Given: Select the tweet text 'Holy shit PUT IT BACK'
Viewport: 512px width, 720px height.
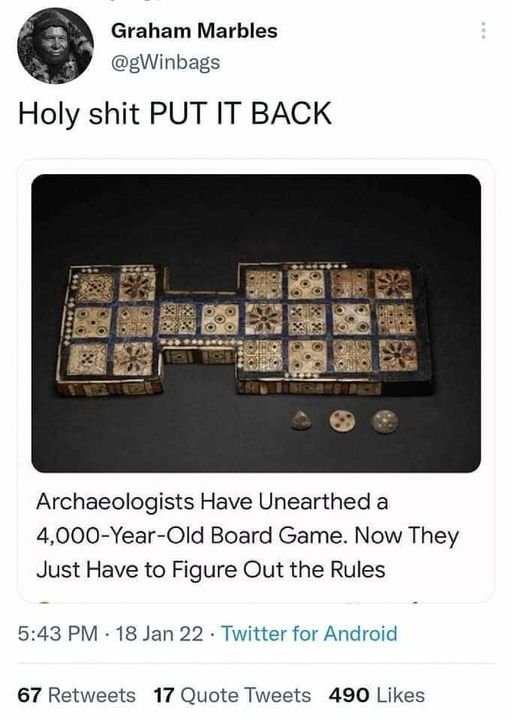Looking at the screenshot, I should [x=174, y=113].
